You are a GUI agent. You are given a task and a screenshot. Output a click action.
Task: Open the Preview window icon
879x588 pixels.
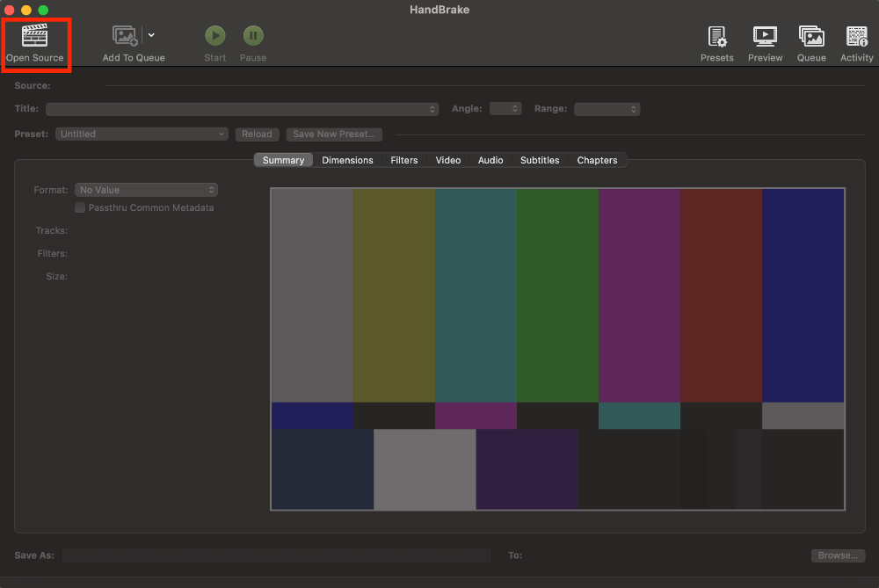coord(766,37)
